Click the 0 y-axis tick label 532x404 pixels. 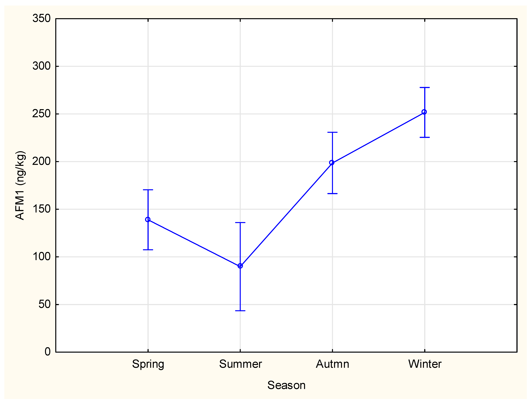(47, 352)
